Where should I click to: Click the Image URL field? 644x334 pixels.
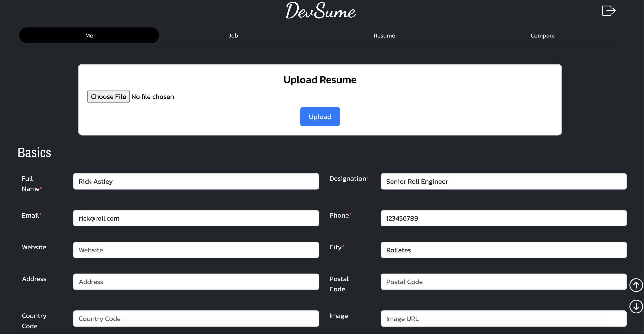(503, 319)
